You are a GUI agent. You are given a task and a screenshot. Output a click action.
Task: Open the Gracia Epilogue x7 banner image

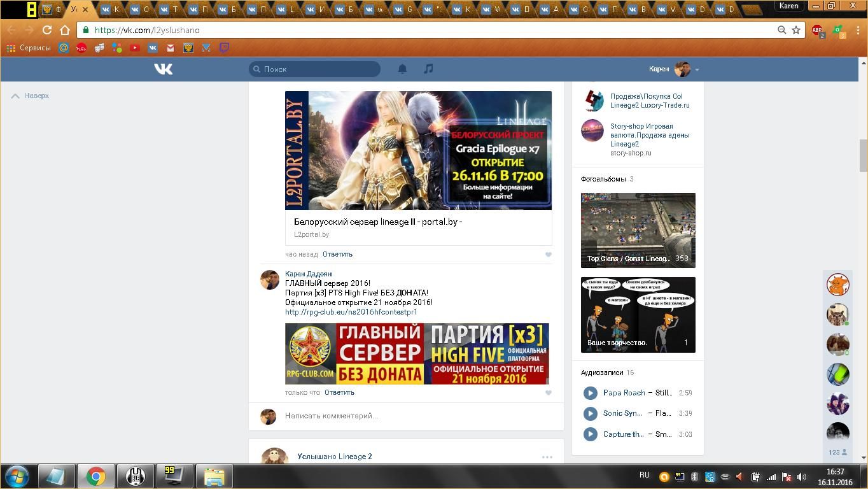(x=418, y=150)
